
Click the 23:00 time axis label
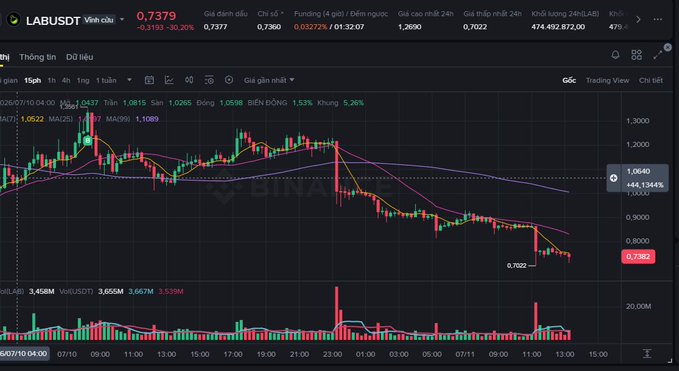[332, 354]
